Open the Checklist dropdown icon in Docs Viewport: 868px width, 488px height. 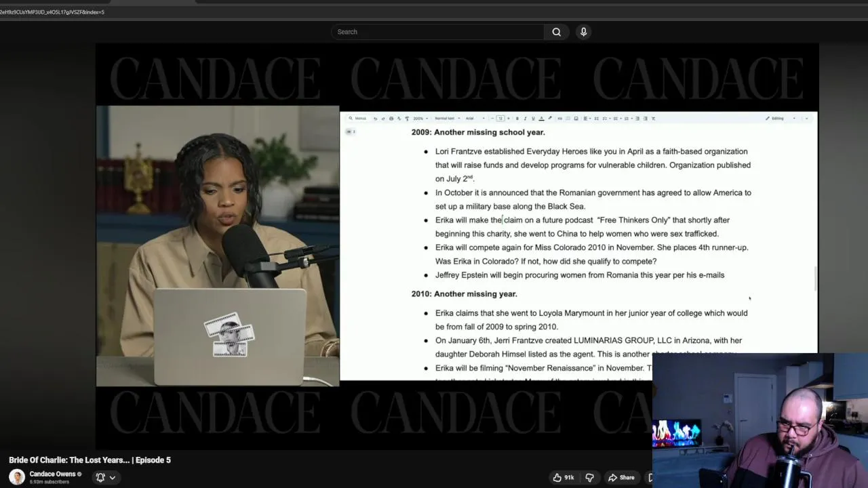(x=606, y=118)
